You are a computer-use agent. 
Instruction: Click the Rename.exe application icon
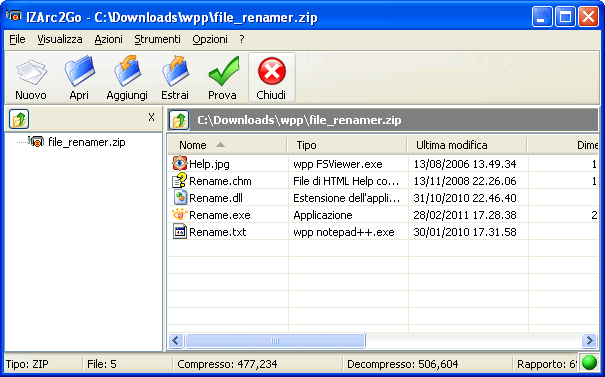[x=179, y=214]
